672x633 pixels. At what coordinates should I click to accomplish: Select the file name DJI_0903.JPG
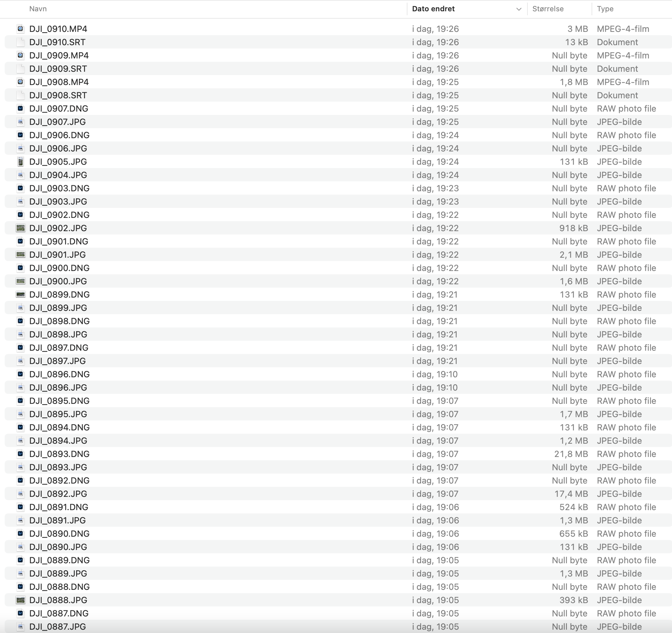(x=58, y=202)
